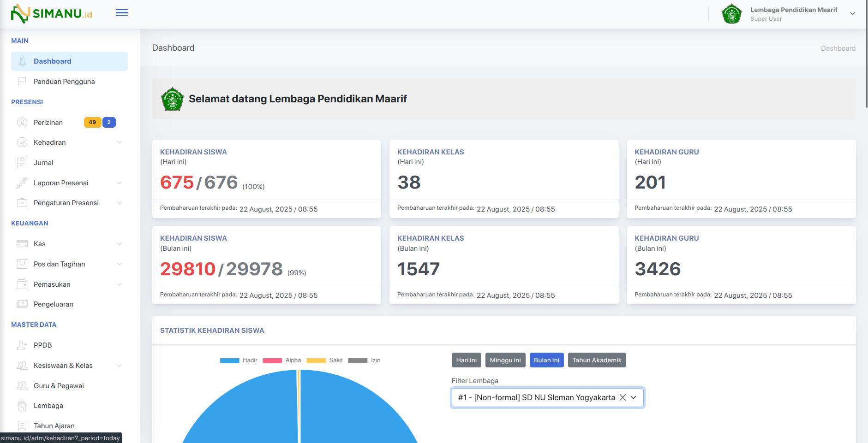Click the 38 Kehadiran Kelas today value
868x443 pixels.
click(x=409, y=183)
